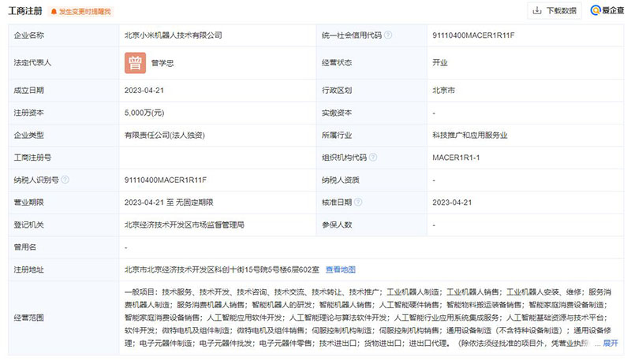Click help icon next to 统一社会信用代码

tap(388, 35)
